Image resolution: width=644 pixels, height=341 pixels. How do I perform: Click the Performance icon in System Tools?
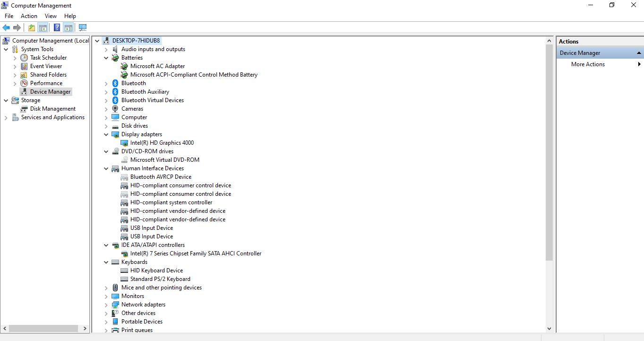[x=24, y=83]
